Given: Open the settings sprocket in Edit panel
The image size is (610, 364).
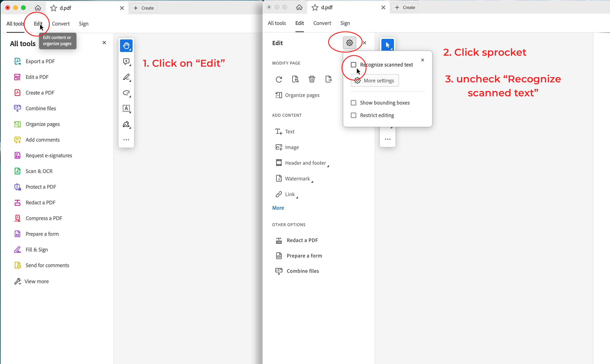Looking at the screenshot, I should tap(349, 42).
